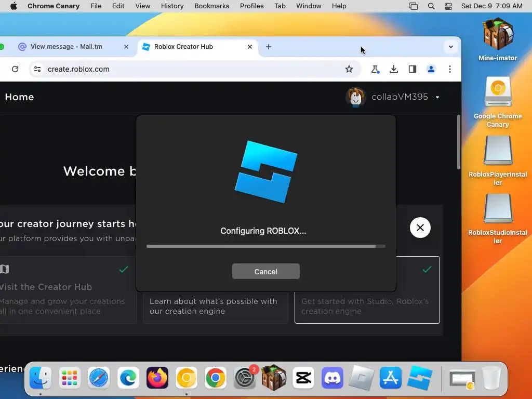Dismiss the creator journey banner with X

pyautogui.click(x=420, y=228)
